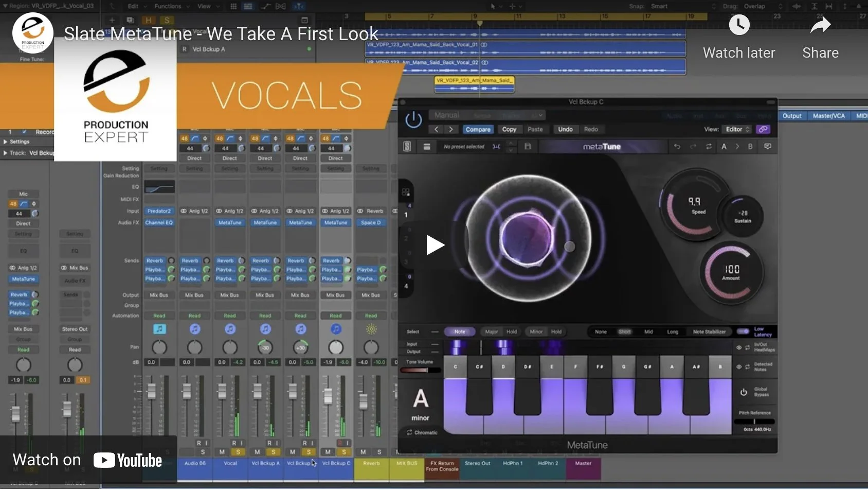
Task: Click the MetaTune loop arrows icon
Action: 709,147
